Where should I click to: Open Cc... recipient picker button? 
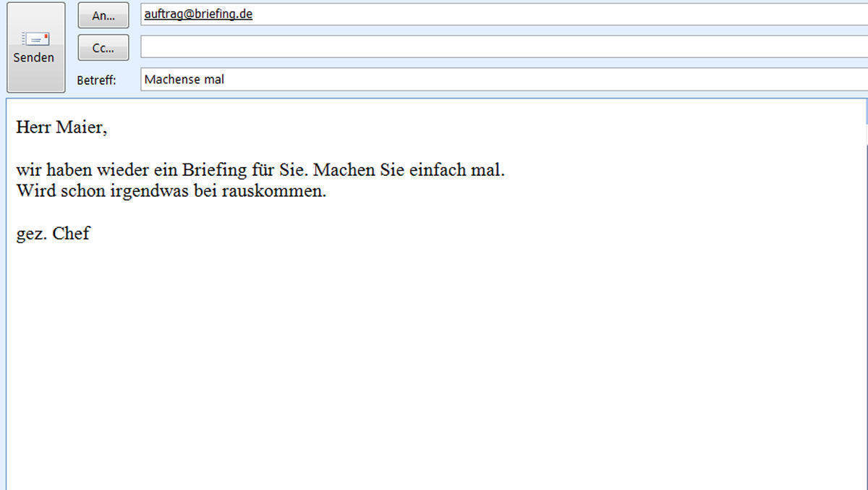tap(103, 48)
